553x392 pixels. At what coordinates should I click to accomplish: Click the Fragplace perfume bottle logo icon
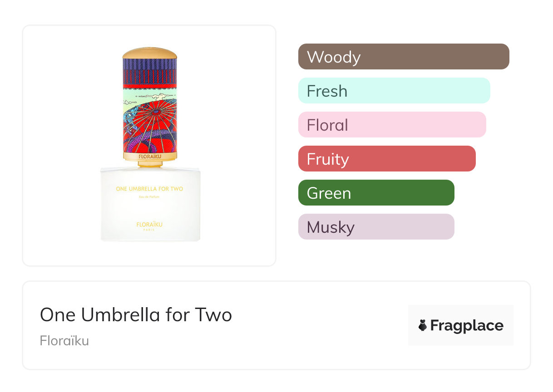point(423,325)
